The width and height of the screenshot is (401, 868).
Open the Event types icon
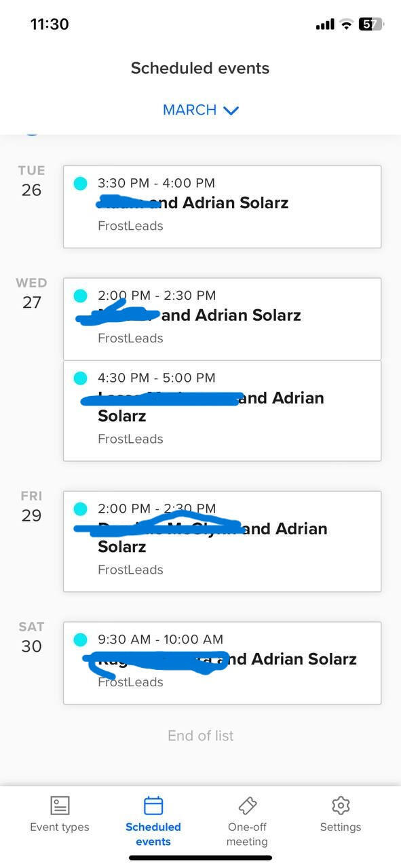pyautogui.click(x=60, y=806)
